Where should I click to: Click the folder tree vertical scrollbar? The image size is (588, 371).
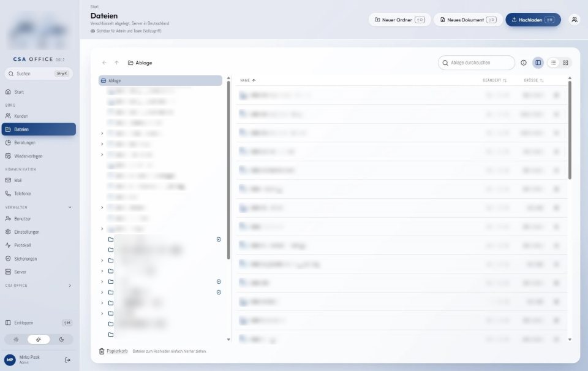pyautogui.click(x=228, y=170)
